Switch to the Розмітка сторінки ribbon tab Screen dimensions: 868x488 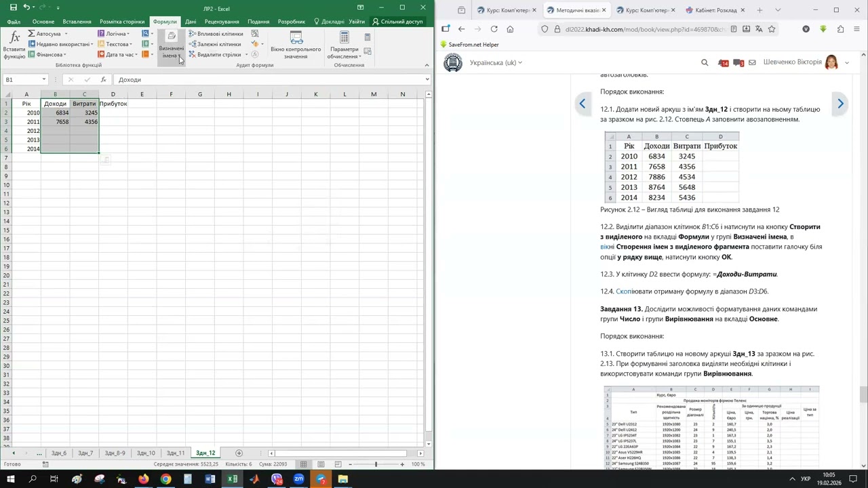[122, 22]
